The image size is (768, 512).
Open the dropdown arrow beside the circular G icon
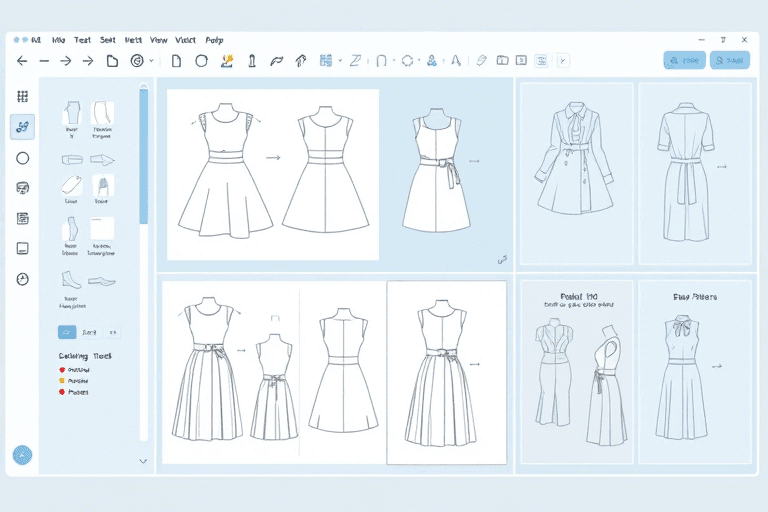(152, 61)
